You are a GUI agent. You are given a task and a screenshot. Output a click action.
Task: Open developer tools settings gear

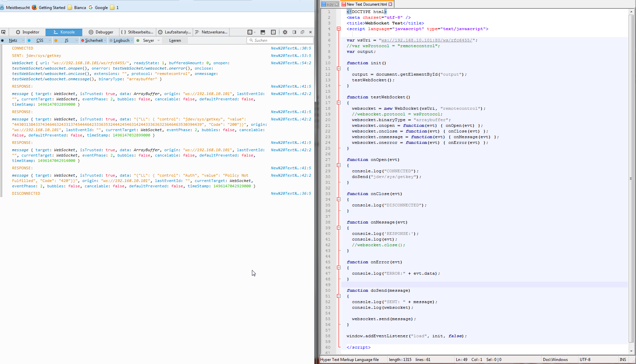pyautogui.click(x=285, y=32)
